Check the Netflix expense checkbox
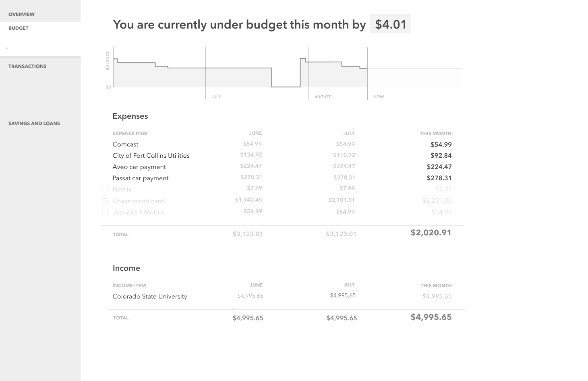Image resolution: width=588 pixels, height=381 pixels. tap(105, 189)
